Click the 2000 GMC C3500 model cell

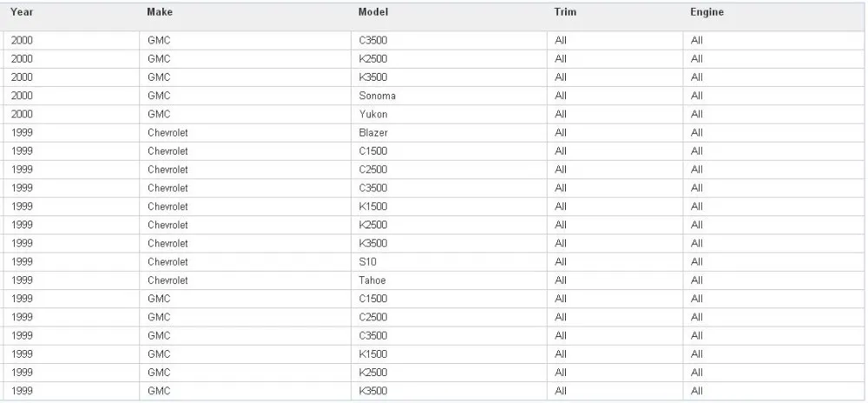(373, 40)
